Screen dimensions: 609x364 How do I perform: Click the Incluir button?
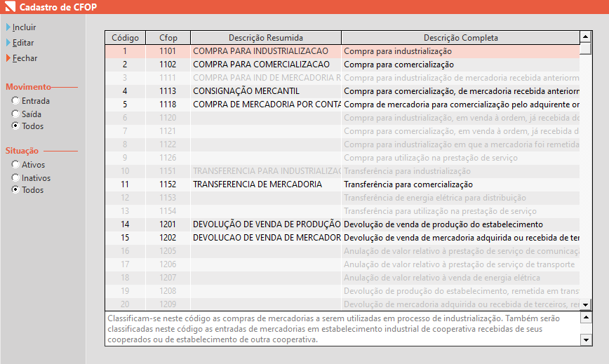21,27
